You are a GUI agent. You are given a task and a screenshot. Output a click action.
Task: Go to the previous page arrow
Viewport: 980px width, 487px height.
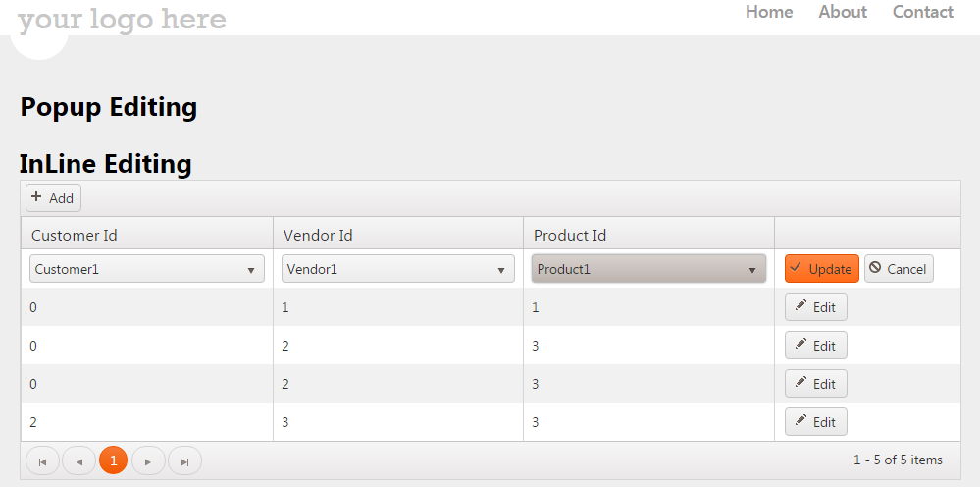[78, 460]
